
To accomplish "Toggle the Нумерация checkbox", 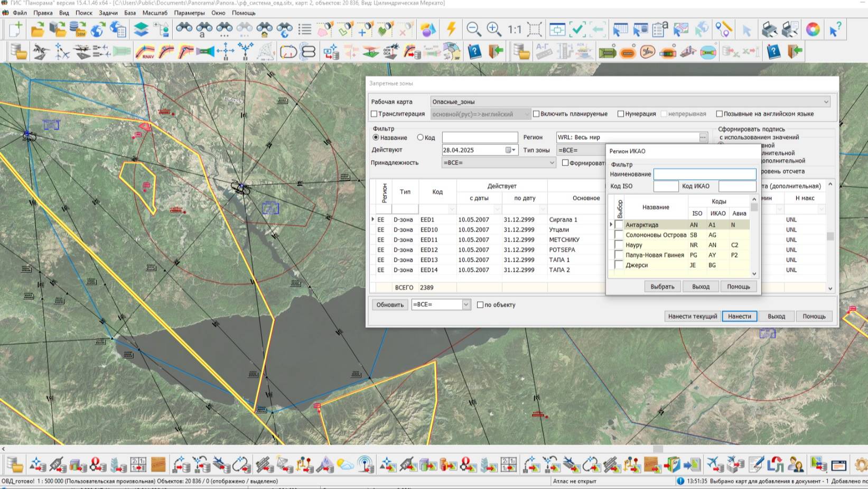I will click(x=621, y=114).
